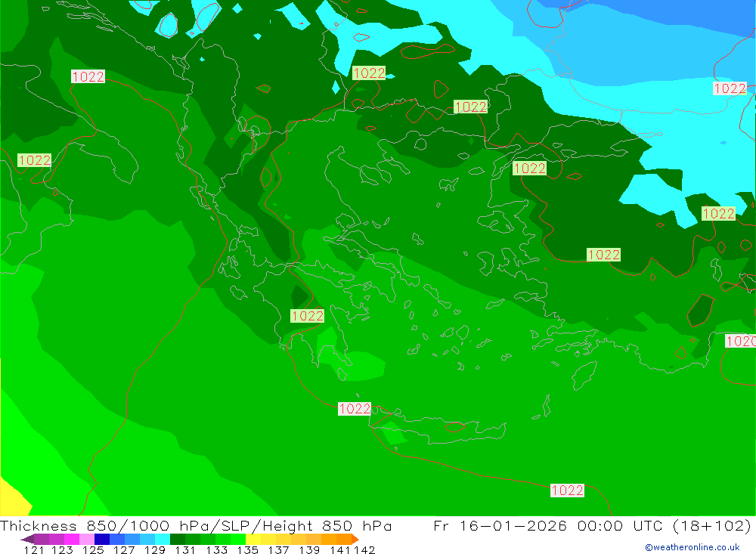
Task: Click the bright yellow legend swatch at 135
Action: (253, 539)
